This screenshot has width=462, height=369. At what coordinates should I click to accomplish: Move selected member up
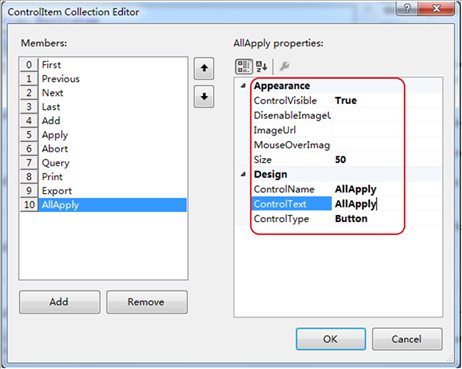pos(204,68)
